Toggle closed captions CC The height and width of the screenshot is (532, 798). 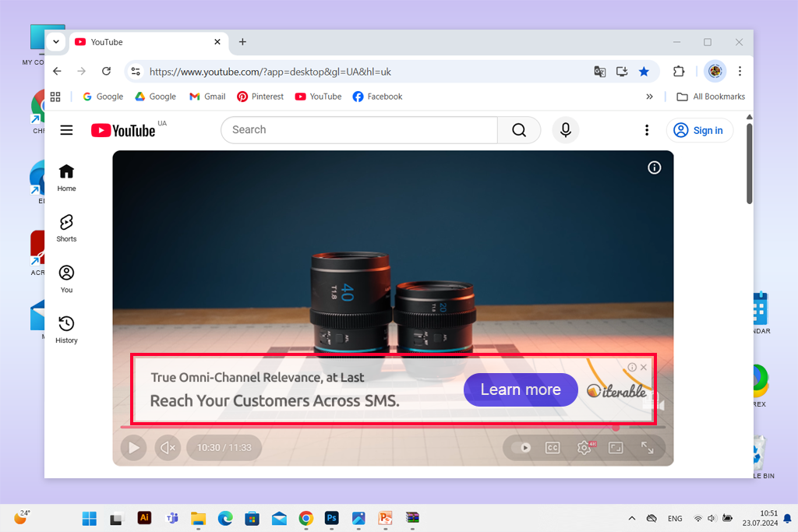(553, 448)
